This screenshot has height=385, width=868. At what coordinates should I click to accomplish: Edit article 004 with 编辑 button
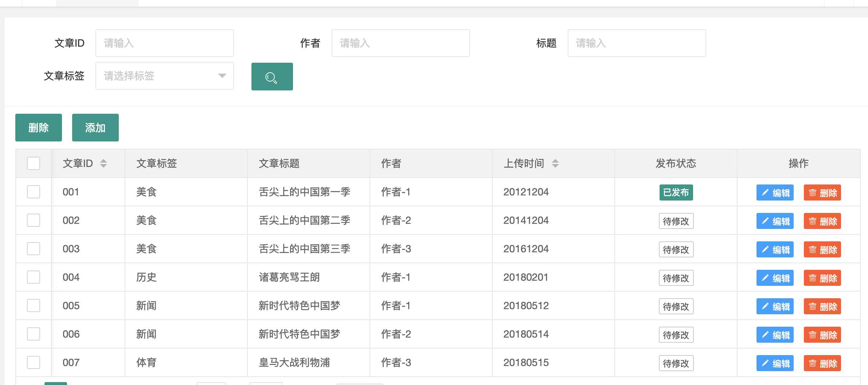(x=775, y=278)
